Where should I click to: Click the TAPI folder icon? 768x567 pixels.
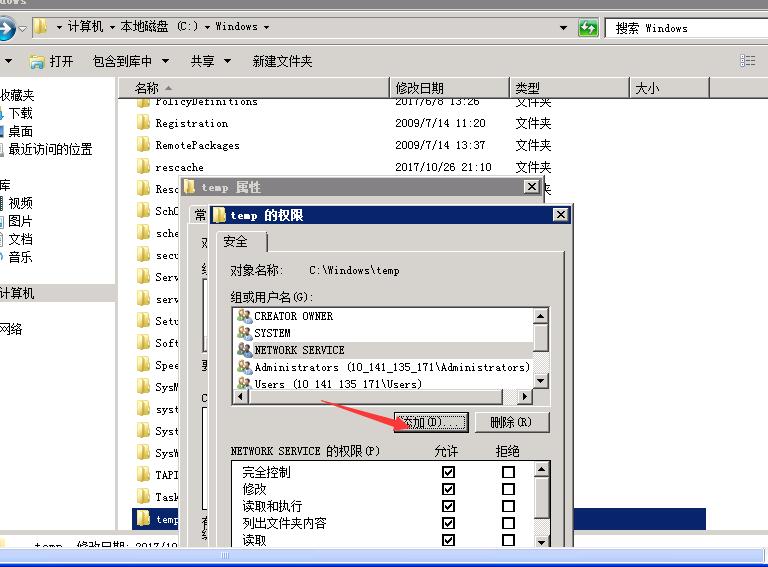coord(143,474)
